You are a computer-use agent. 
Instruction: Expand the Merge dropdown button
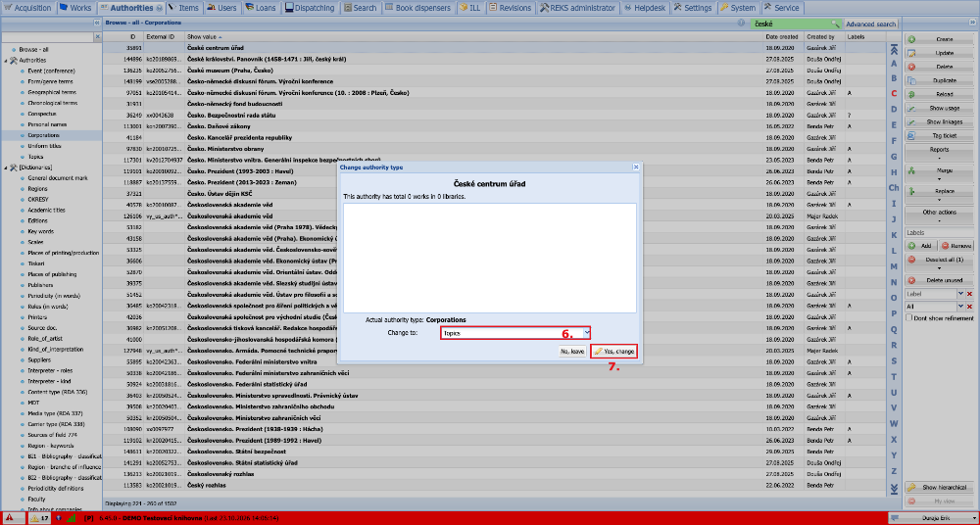click(940, 173)
